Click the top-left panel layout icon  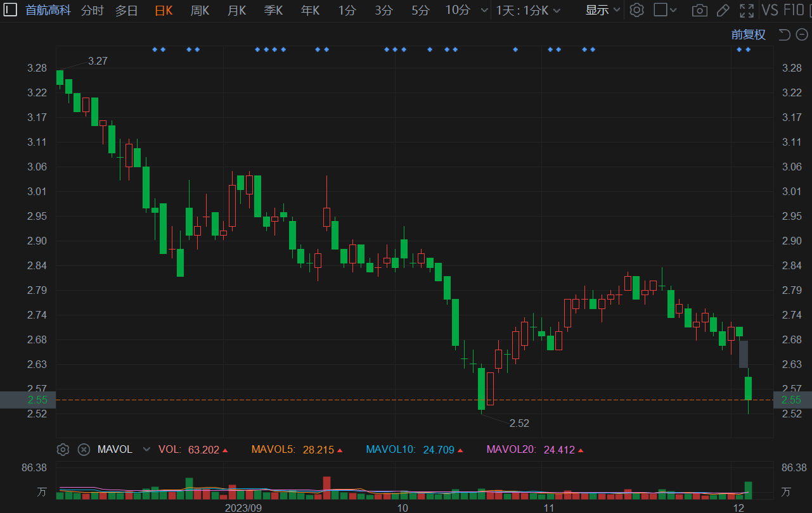pyautogui.click(x=10, y=10)
